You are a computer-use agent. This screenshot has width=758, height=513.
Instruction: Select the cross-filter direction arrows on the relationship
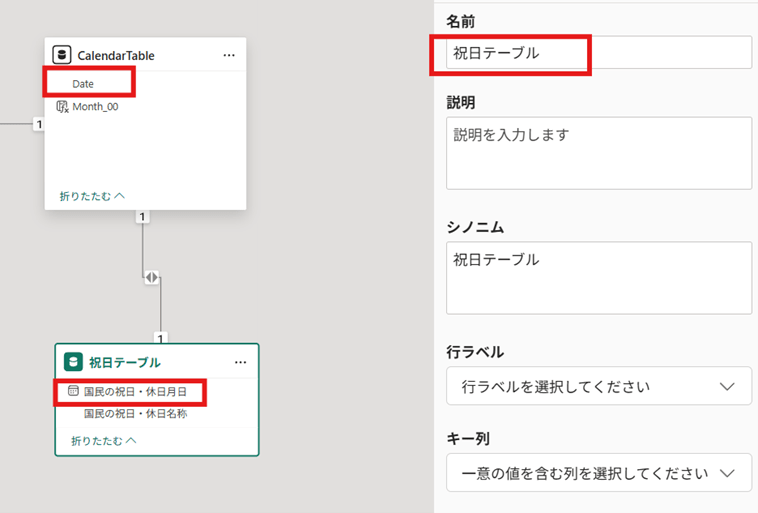click(151, 277)
